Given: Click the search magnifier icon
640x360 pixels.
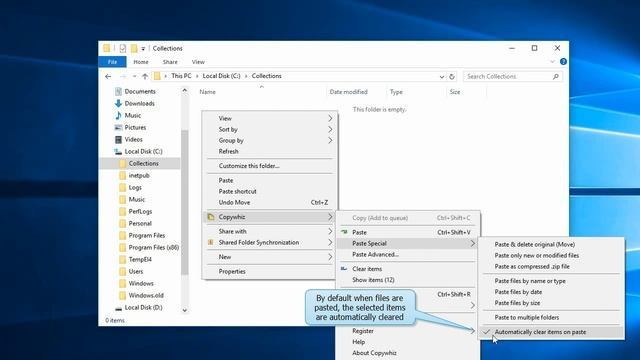Looking at the screenshot, I should [x=556, y=76].
